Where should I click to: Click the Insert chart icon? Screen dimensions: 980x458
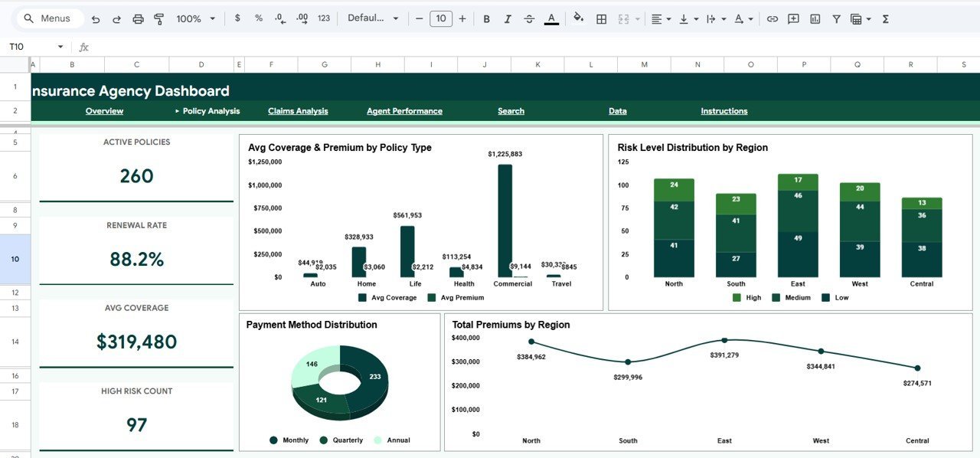[814, 18]
